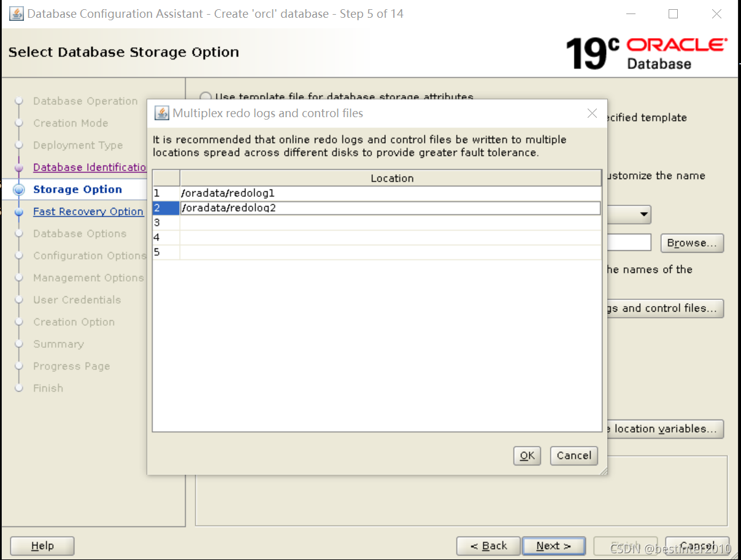This screenshot has width=741, height=560.
Task: Select the Storage Option step
Action: click(x=77, y=190)
